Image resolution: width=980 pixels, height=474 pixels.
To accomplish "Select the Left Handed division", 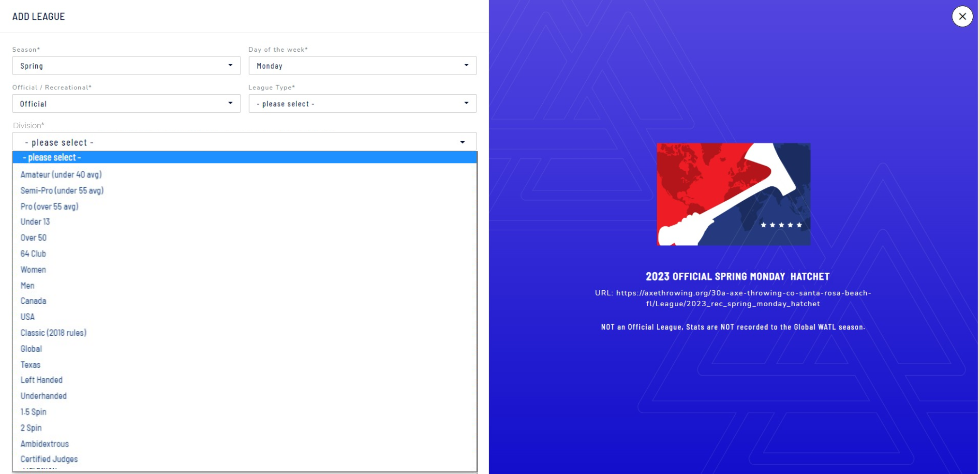I will [41, 380].
